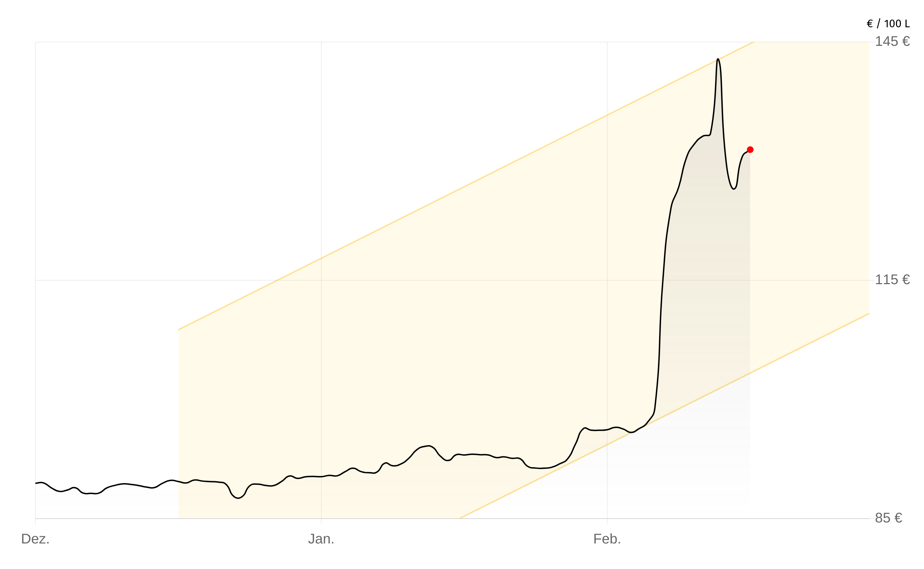Click the left starting point of the black price line

point(36,483)
